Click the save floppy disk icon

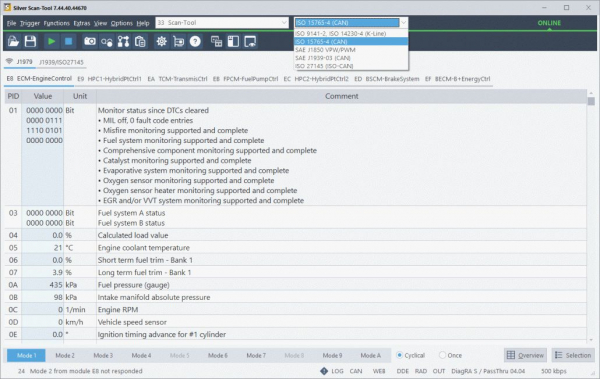coord(30,41)
